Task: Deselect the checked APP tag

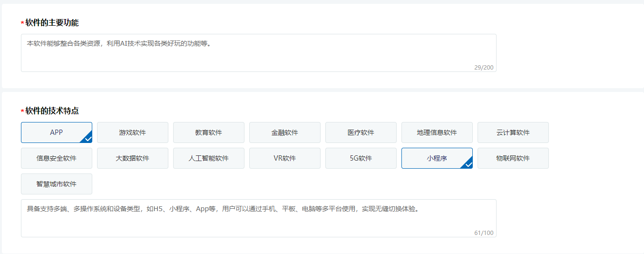Action: (x=56, y=132)
